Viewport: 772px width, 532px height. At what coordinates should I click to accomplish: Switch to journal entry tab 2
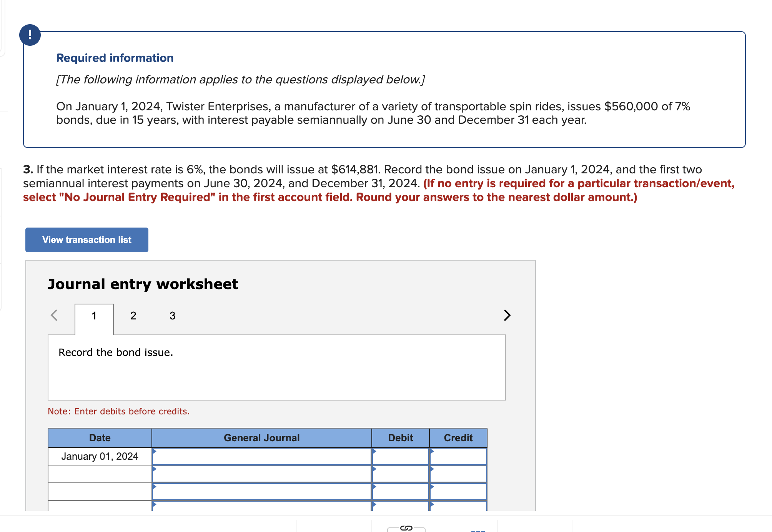[133, 315]
